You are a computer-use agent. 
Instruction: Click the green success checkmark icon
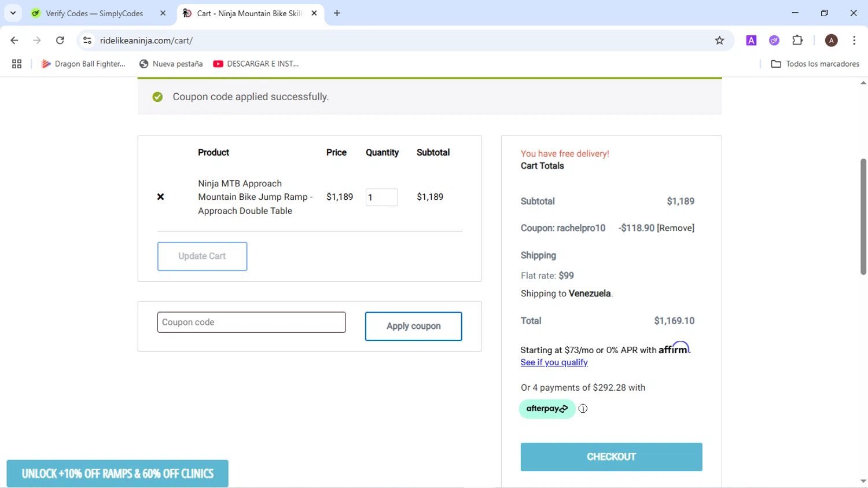coord(157,97)
